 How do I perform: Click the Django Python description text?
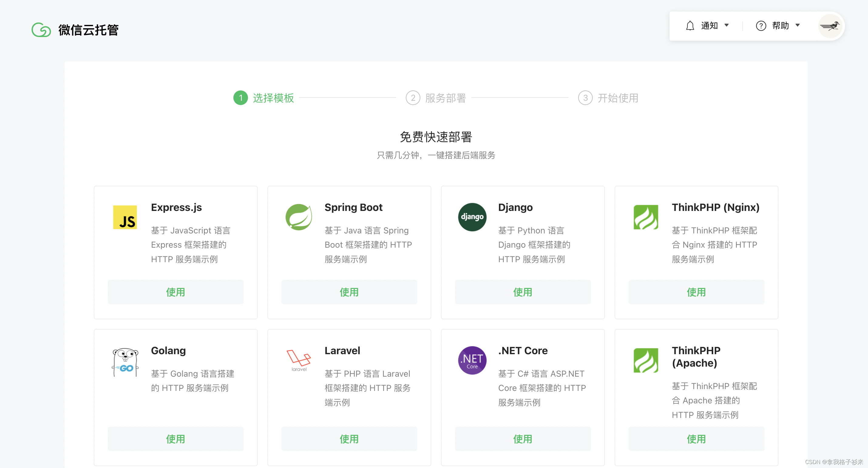[x=534, y=245]
